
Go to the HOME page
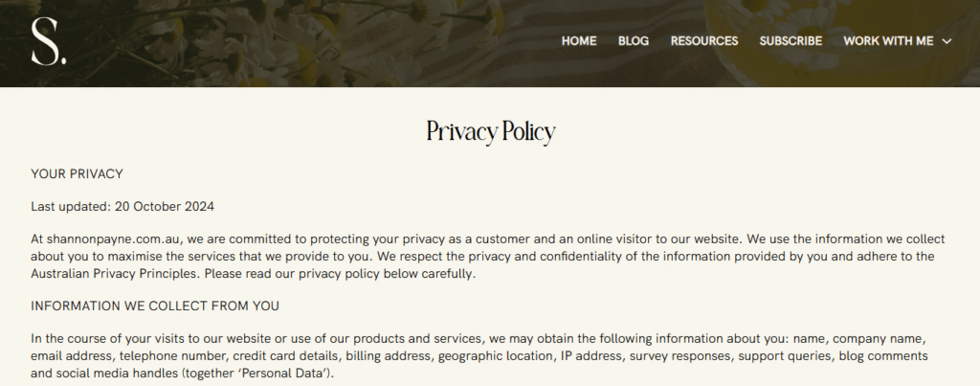(579, 41)
